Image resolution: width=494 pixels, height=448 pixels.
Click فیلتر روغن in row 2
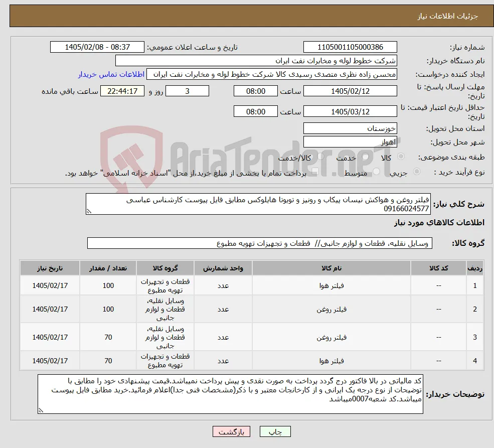click(x=332, y=310)
